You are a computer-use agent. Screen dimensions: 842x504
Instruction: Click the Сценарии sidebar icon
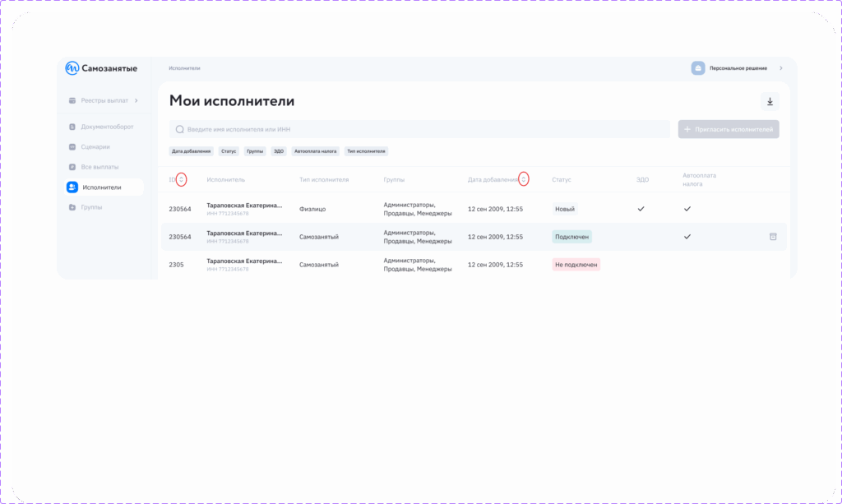pos(72,147)
